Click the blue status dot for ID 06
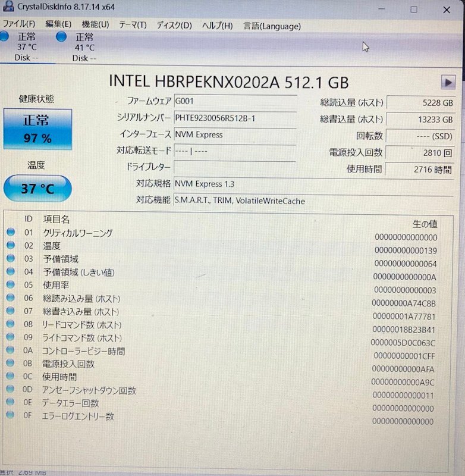 click(11, 298)
